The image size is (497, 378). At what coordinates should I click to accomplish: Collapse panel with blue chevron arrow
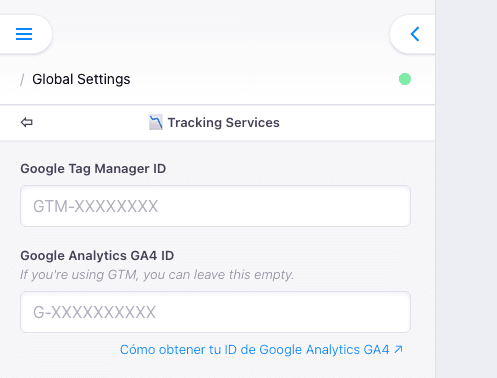pyautogui.click(x=415, y=34)
